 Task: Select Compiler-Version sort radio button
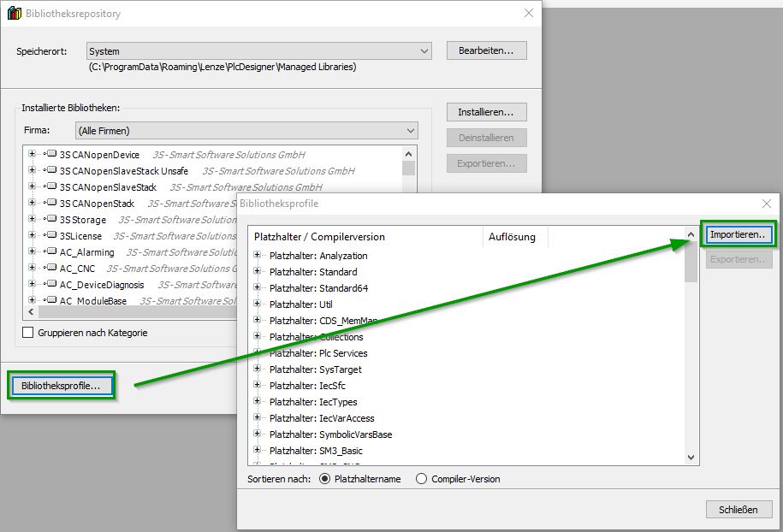pos(421,479)
